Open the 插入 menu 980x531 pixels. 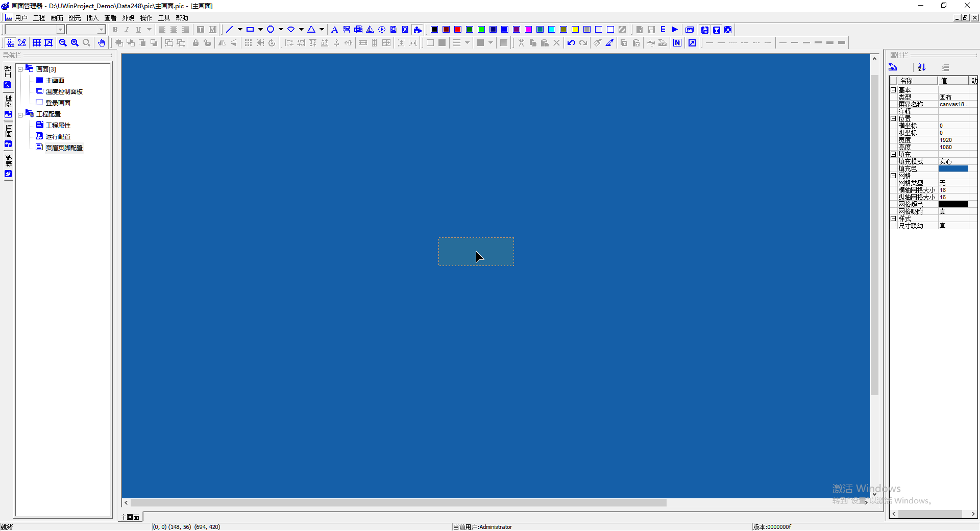(92, 18)
